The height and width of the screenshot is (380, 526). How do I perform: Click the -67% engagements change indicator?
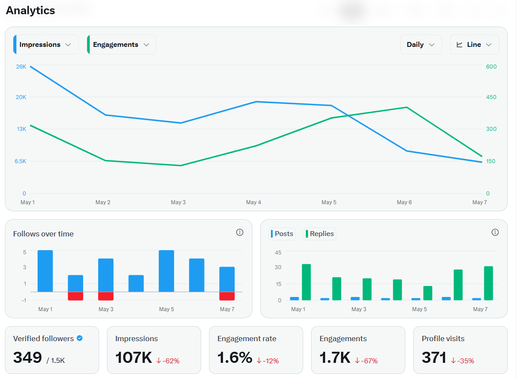coord(366,361)
